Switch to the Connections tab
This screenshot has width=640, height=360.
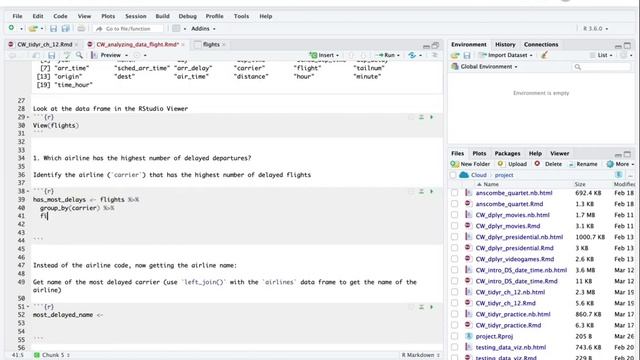coord(541,44)
